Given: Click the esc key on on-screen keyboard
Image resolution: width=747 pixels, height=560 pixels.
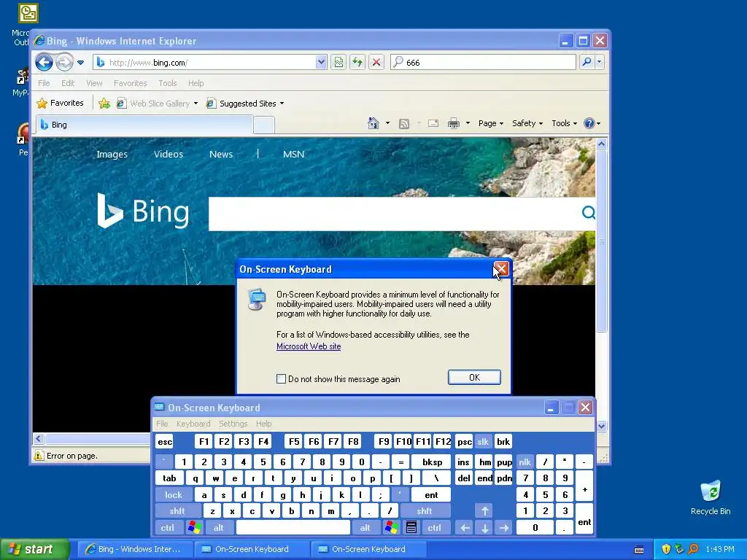Looking at the screenshot, I should (165, 441).
